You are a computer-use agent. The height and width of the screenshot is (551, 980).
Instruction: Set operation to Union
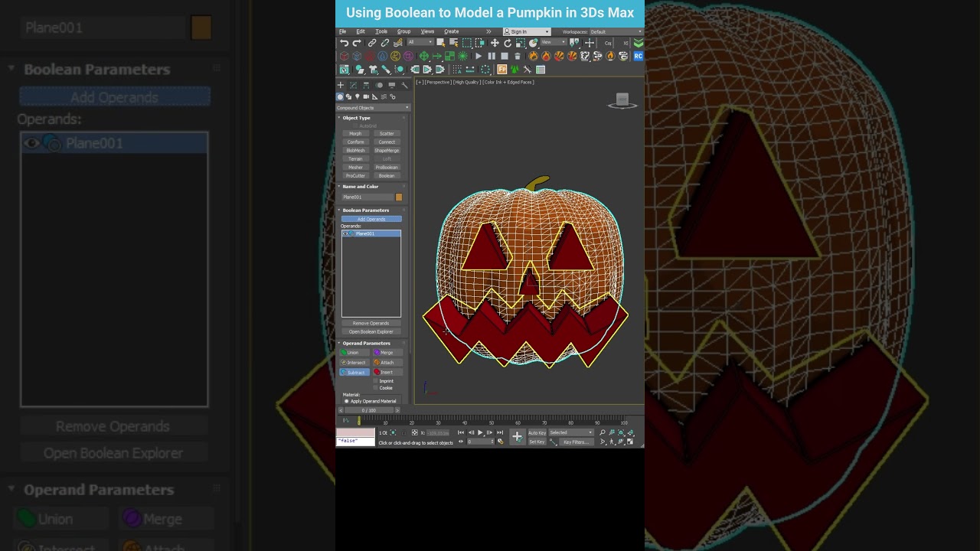coord(354,353)
